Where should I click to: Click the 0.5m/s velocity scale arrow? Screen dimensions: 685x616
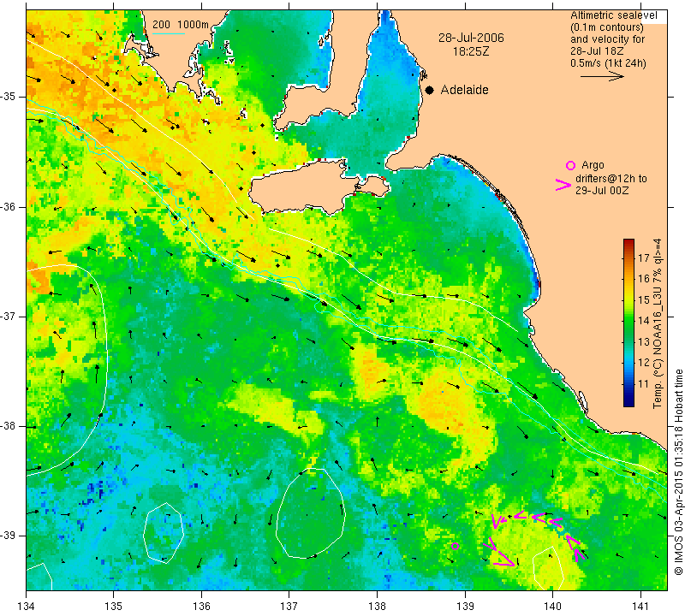click(x=602, y=76)
